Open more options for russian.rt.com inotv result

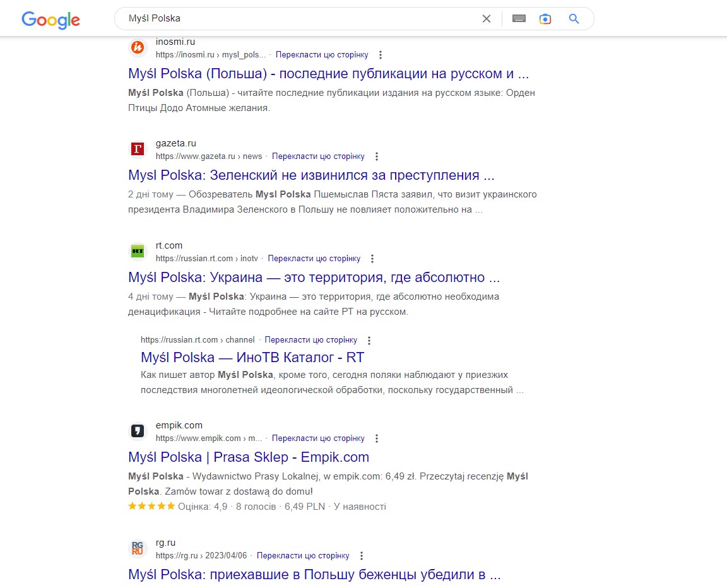[x=372, y=259]
